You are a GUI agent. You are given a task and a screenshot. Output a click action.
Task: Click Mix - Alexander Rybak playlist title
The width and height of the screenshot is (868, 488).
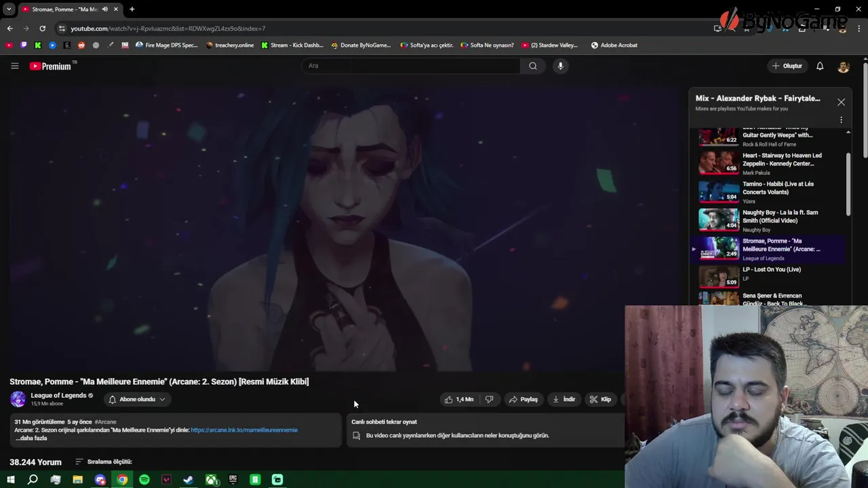757,98
